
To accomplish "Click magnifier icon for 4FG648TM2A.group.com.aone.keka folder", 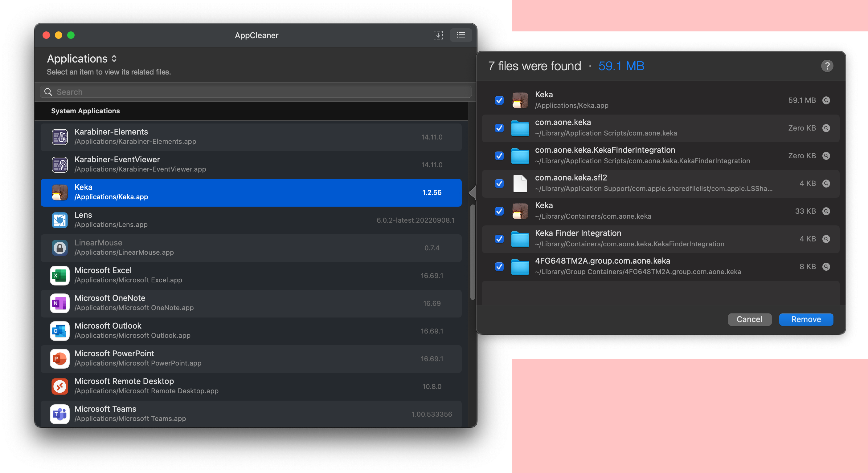I will (x=826, y=267).
